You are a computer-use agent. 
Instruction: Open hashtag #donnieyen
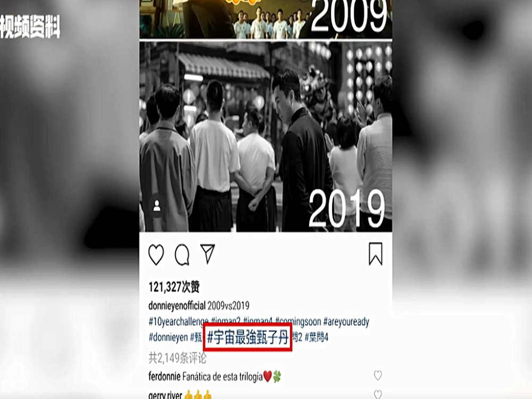tap(168, 337)
